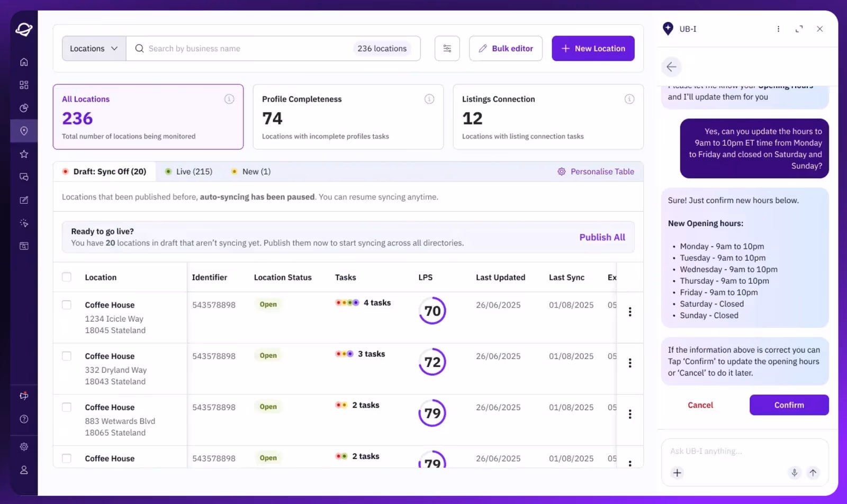Open the analytics pie chart sidebar icon
Viewport: 847px width, 504px height.
(24, 108)
